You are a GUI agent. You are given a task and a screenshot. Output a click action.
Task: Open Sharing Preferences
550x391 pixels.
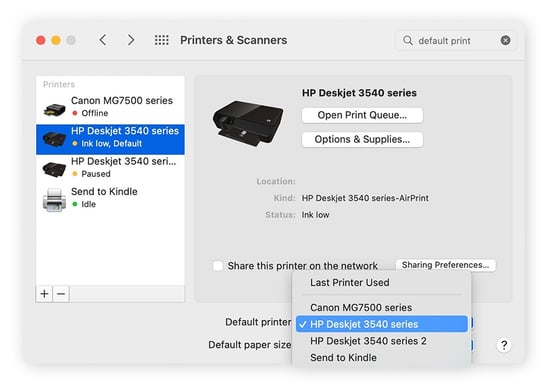[x=445, y=265]
